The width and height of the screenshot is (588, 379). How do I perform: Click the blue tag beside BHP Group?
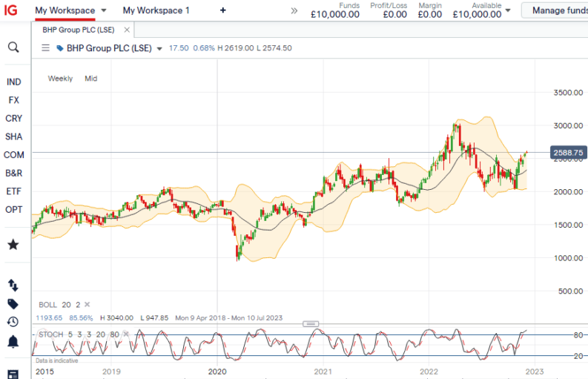(59, 48)
